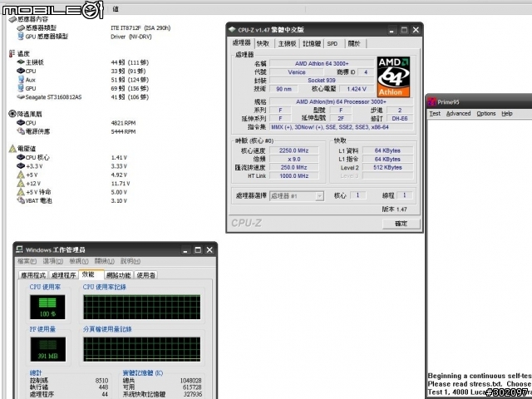
Task: Click the page file usage history graph
Action: point(142,349)
